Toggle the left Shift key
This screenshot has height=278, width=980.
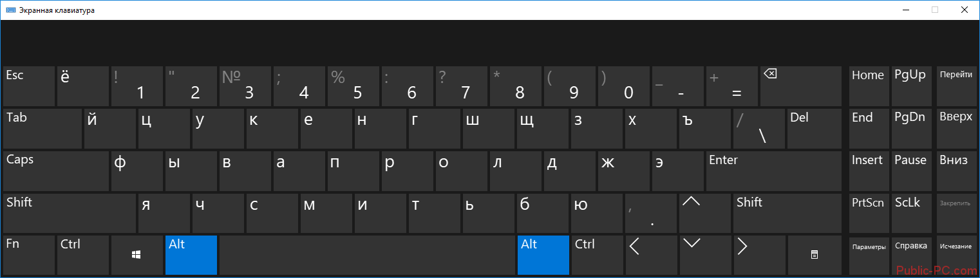click(69, 212)
